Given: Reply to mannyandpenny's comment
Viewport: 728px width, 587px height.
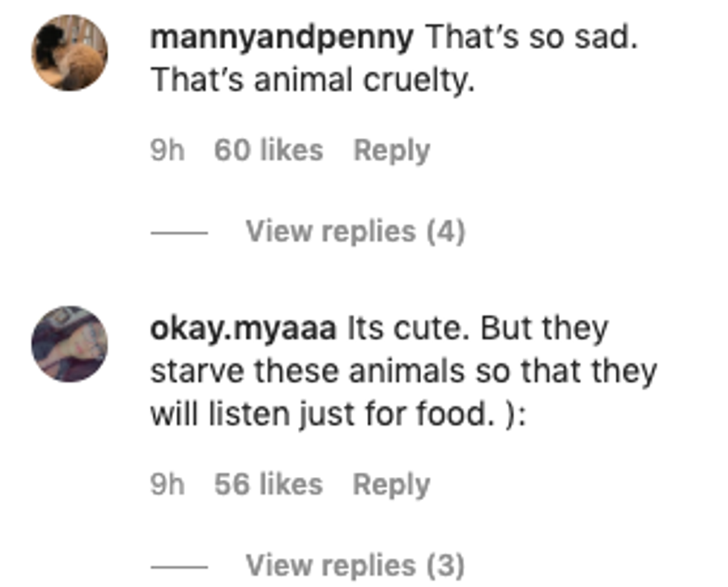Looking at the screenshot, I should point(391,151).
